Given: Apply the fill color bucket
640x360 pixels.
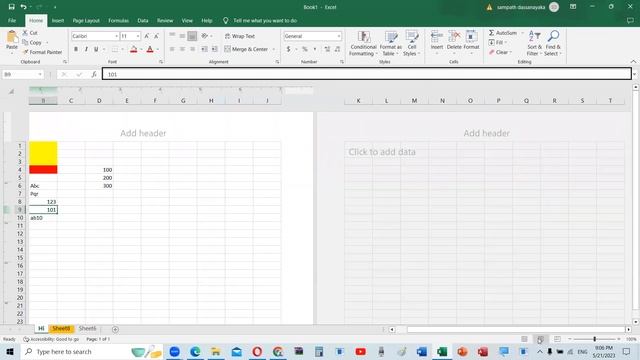Looking at the screenshot, I should tap(133, 49).
